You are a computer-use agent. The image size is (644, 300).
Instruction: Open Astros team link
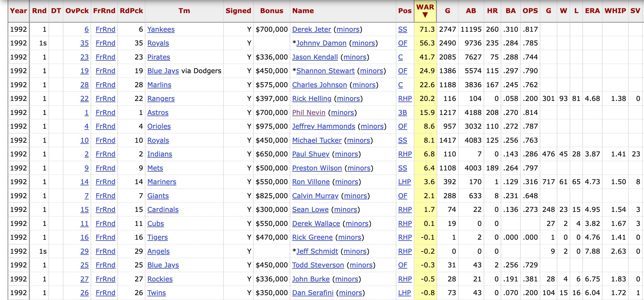158,113
